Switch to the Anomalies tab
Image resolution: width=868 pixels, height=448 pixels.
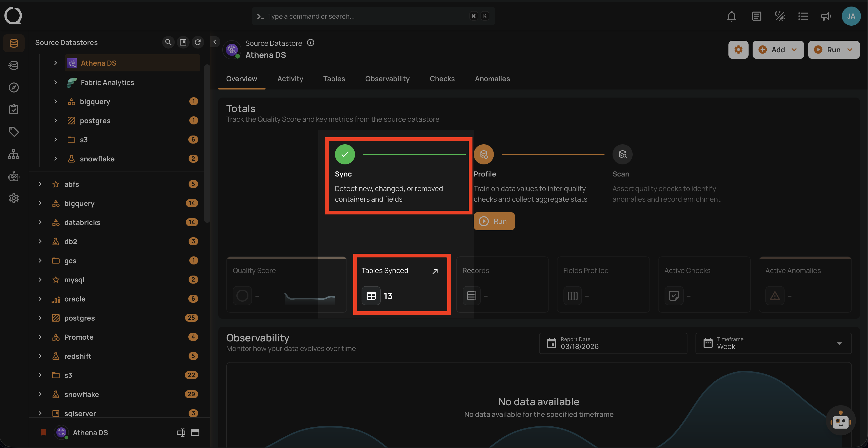(492, 78)
